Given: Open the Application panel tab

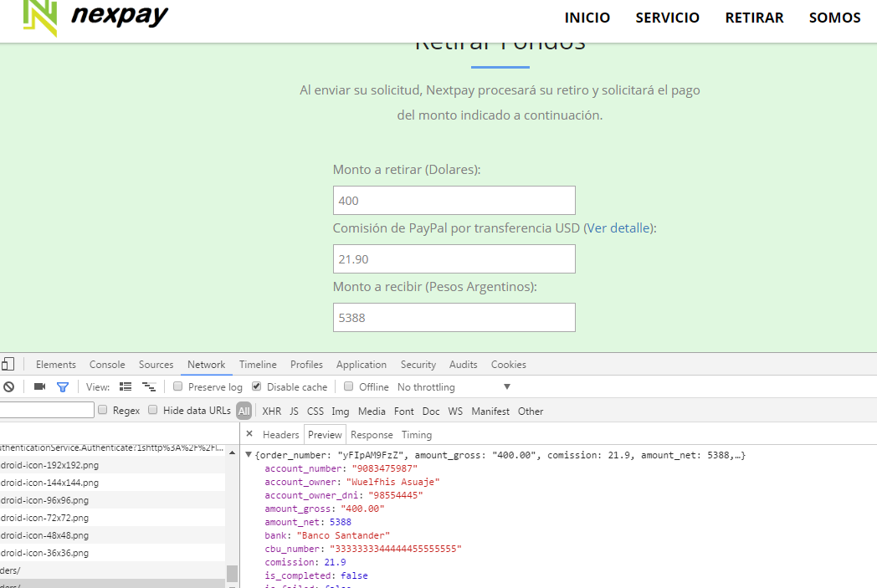Looking at the screenshot, I should (362, 365).
